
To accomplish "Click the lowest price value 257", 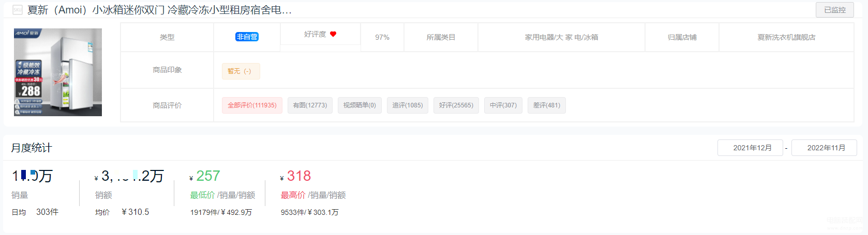I will coord(208,176).
